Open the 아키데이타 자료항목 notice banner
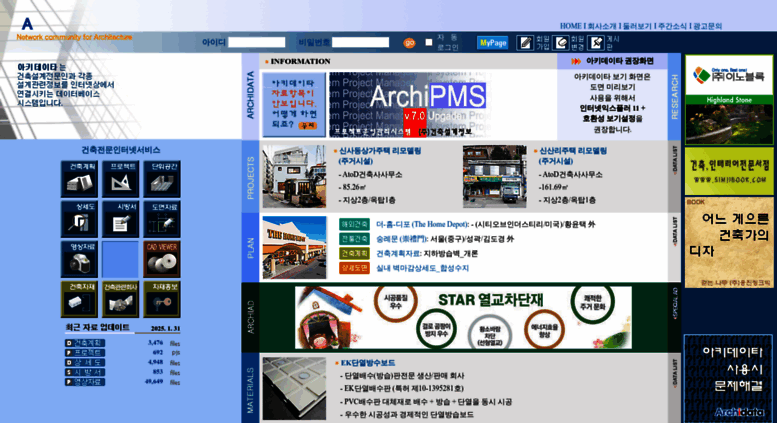Image resolution: width=777 pixels, height=423 pixels. tap(294, 105)
